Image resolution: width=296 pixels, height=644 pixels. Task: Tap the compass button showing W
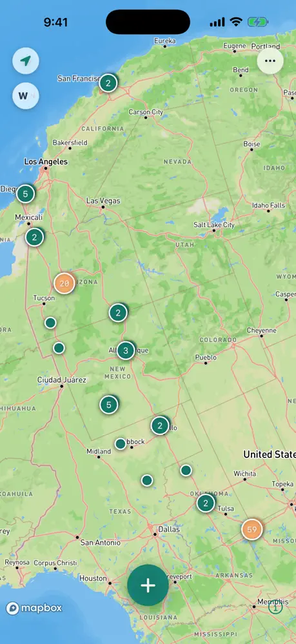pyautogui.click(x=26, y=96)
